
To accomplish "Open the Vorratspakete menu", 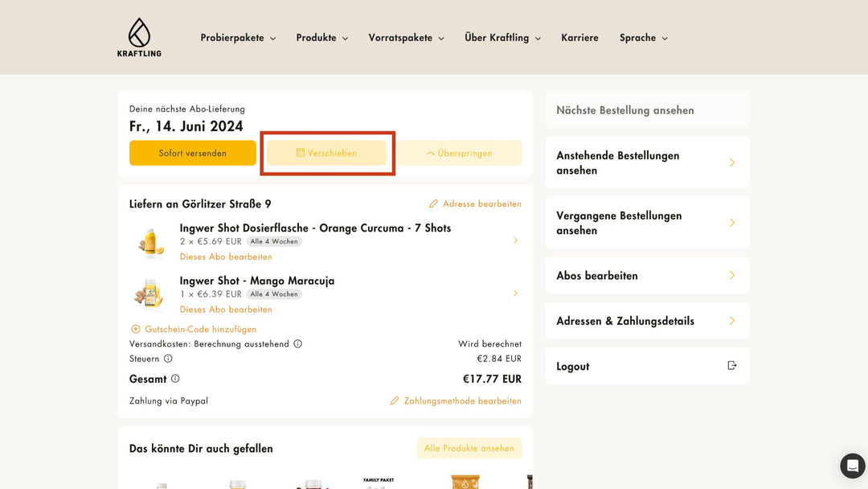I will pyautogui.click(x=406, y=38).
